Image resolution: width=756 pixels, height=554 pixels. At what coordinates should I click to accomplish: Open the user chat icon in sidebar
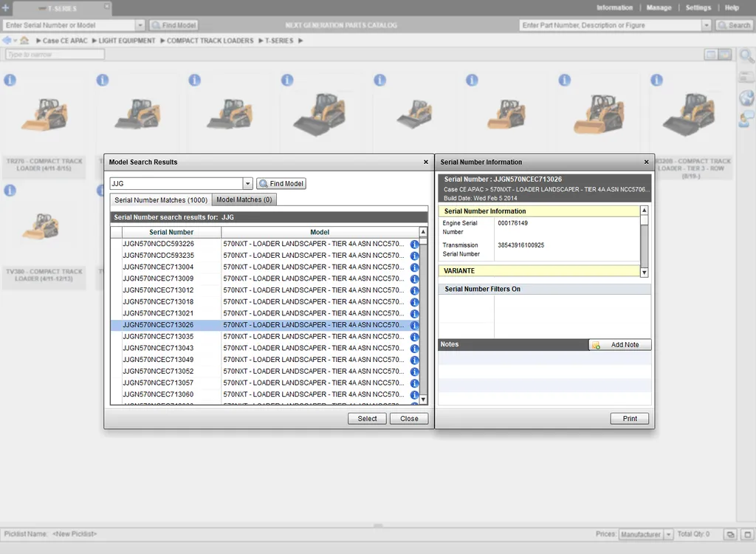pyautogui.click(x=746, y=119)
